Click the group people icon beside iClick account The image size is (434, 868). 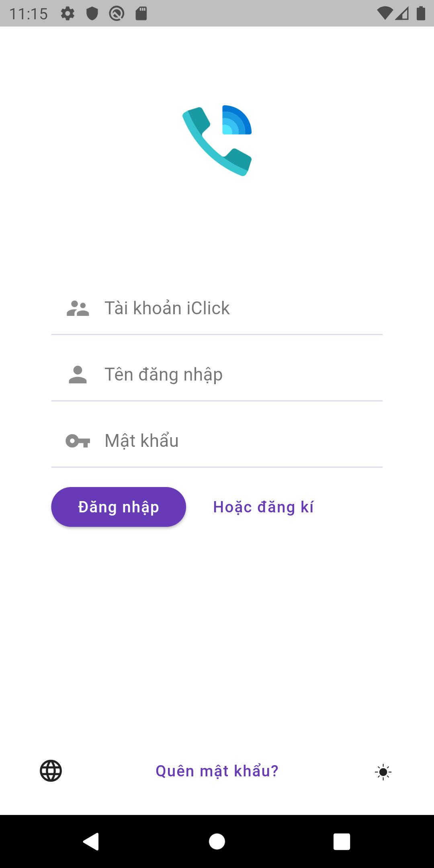click(x=78, y=308)
